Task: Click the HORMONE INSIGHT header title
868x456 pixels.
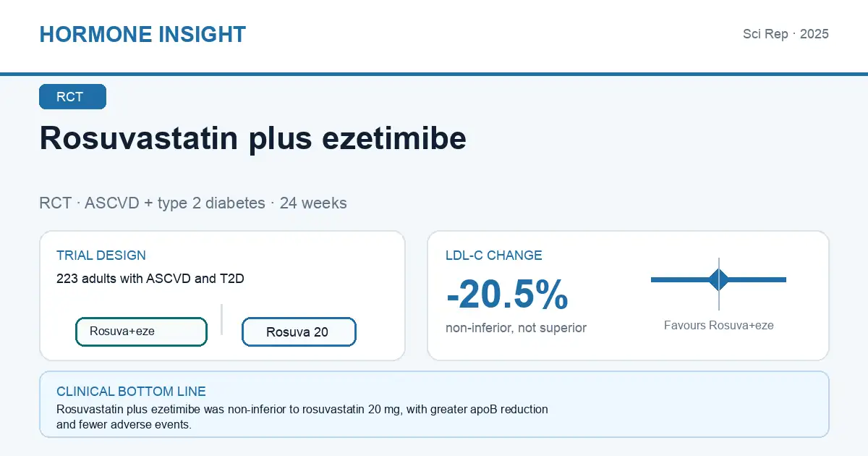Action: [x=142, y=34]
